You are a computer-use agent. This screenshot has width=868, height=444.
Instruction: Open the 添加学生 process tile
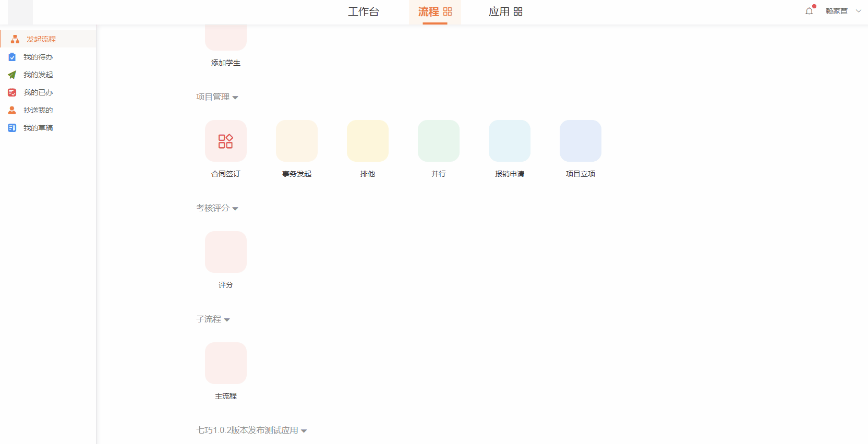click(226, 38)
